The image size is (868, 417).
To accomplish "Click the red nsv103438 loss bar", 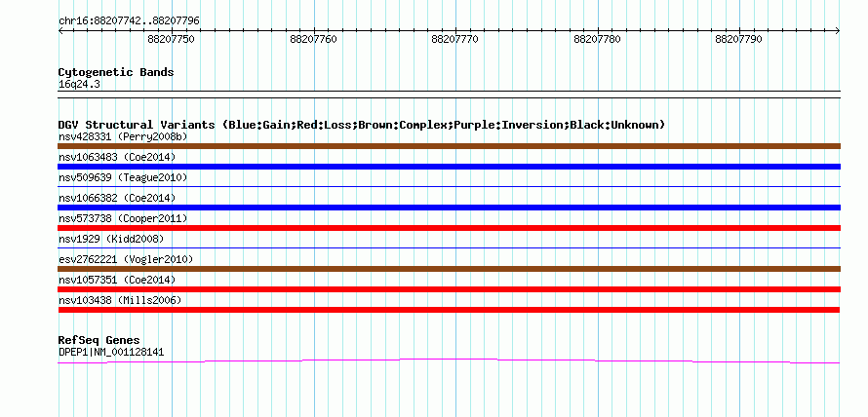I will coord(449,310).
